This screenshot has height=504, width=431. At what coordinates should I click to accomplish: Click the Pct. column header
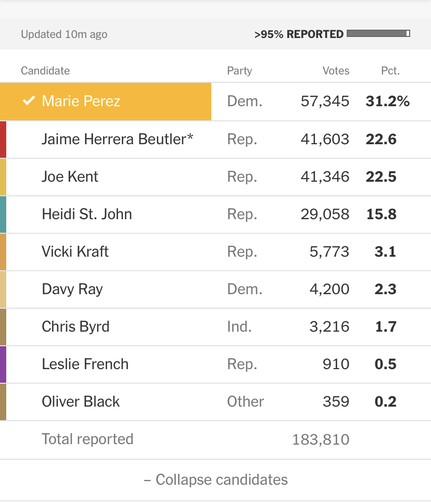(390, 71)
